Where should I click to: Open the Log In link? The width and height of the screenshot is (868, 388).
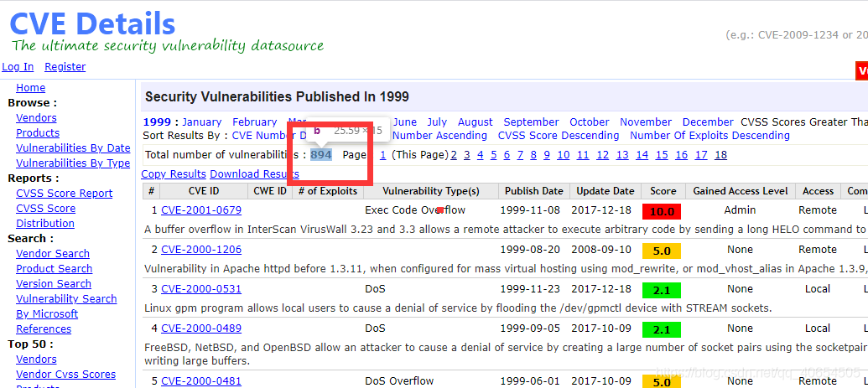18,67
